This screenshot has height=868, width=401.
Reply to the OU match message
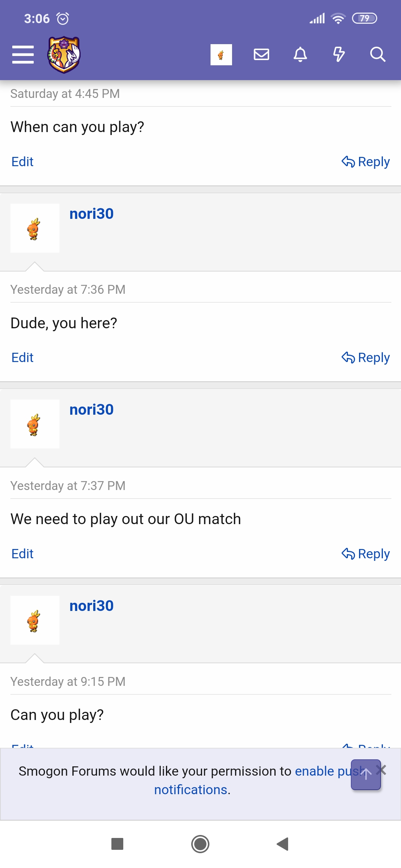[366, 554]
